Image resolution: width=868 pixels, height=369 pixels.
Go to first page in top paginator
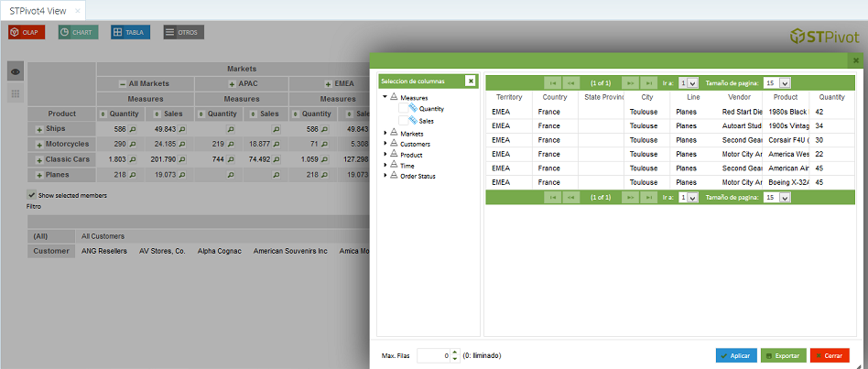click(552, 82)
